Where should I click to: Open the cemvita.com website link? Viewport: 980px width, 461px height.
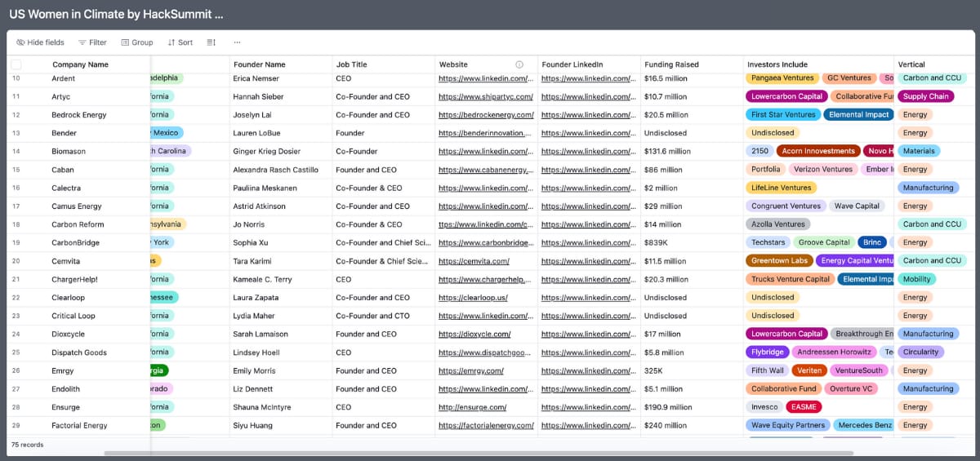474,261
